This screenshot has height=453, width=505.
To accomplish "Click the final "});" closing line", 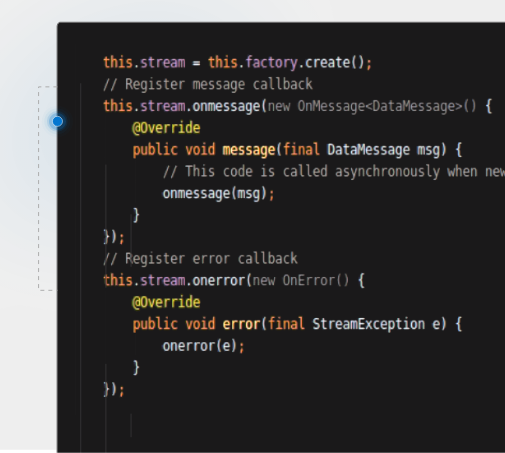I will pos(114,389).
